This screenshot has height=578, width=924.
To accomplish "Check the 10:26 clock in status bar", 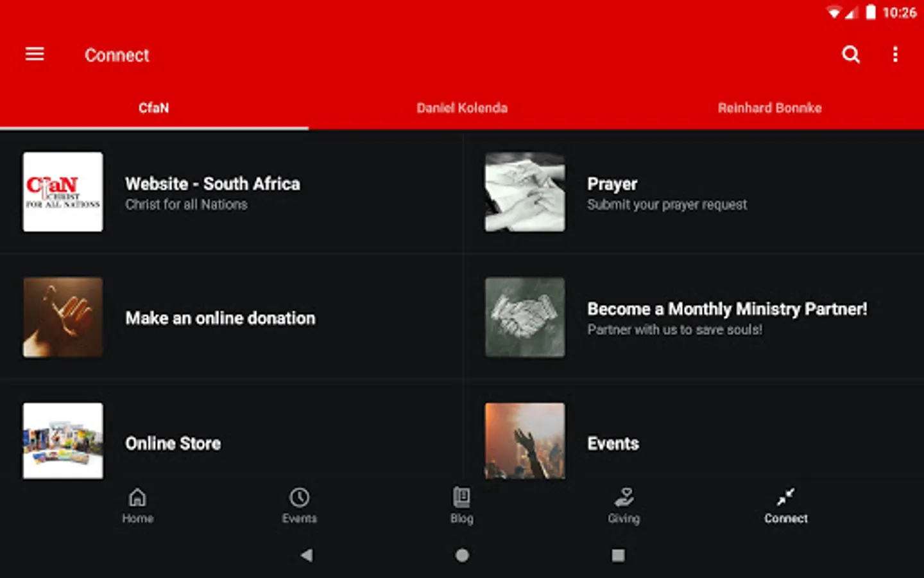I will pyautogui.click(x=900, y=13).
